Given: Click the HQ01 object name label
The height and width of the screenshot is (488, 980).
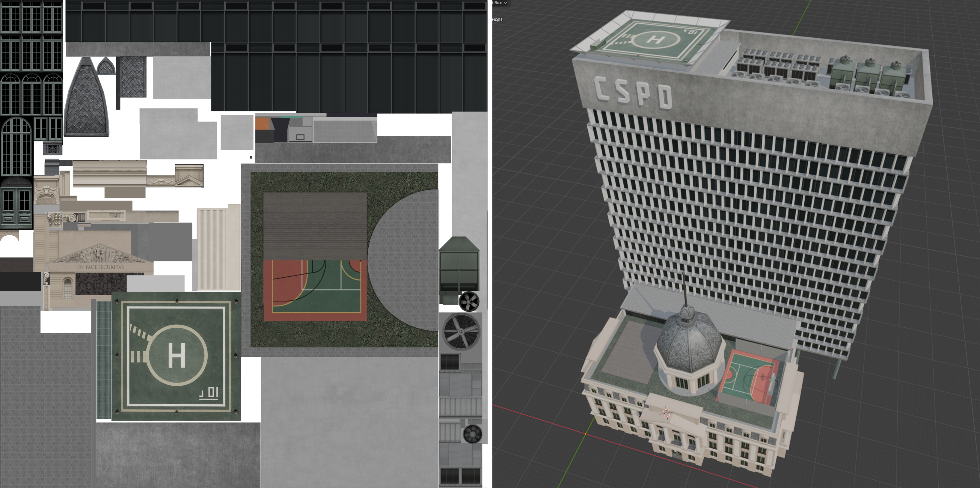Looking at the screenshot, I should coord(497,20).
